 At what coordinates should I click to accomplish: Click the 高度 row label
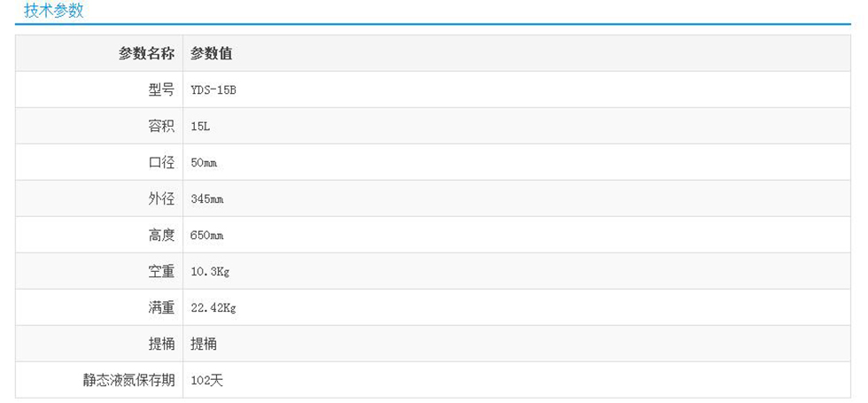pos(161,235)
